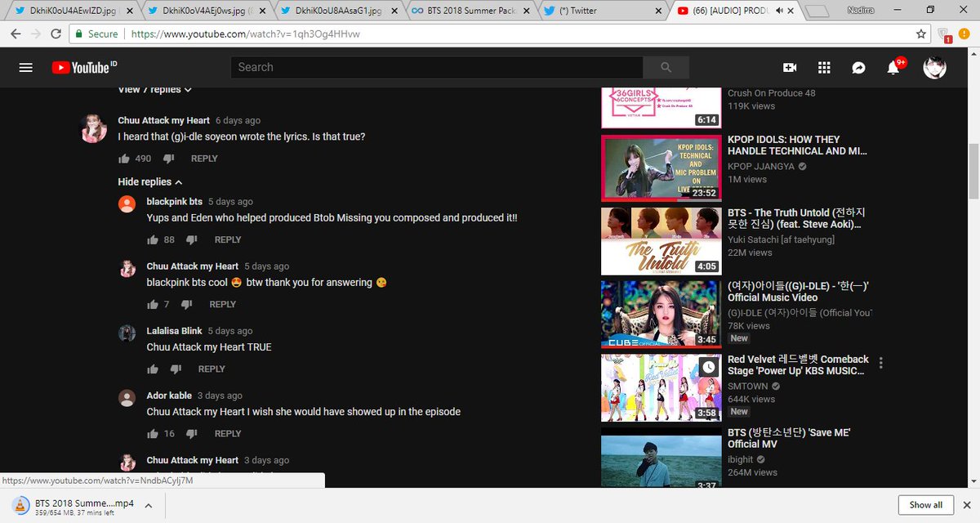980x523 pixels.
Task: Open the YouTube apps grid icon
Action: pos(824,68)
